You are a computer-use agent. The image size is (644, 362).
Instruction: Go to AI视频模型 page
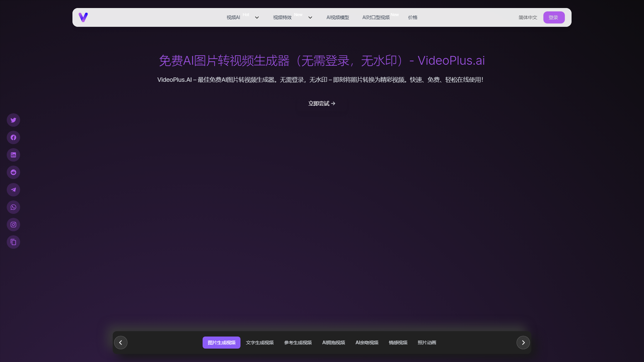338,17
